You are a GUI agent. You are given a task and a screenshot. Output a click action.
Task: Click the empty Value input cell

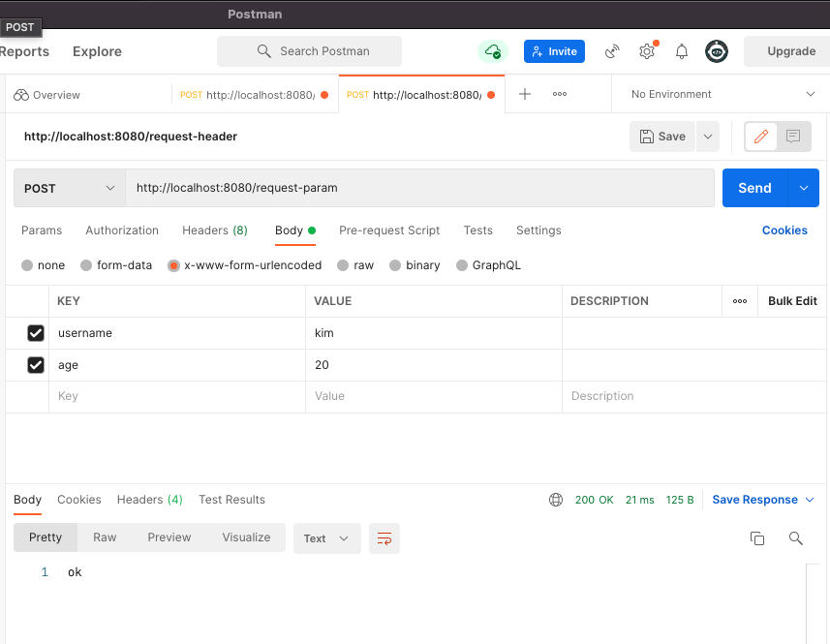[434, 396]
